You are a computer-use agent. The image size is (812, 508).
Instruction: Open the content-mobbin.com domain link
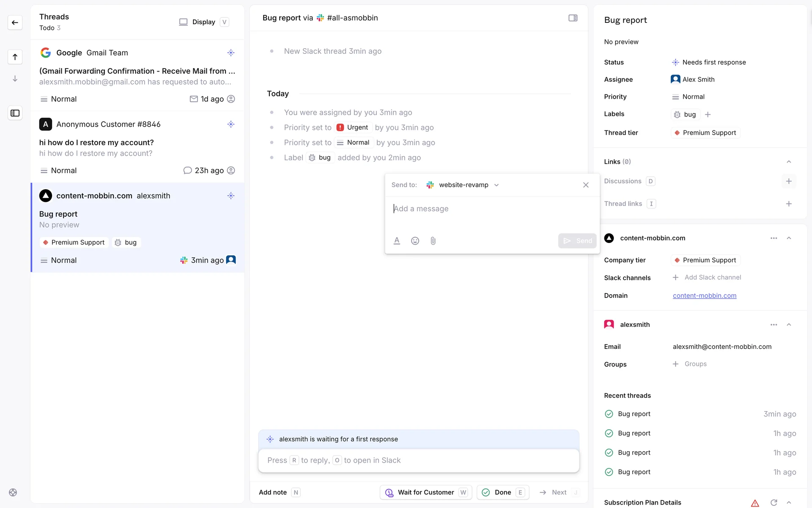704,295
